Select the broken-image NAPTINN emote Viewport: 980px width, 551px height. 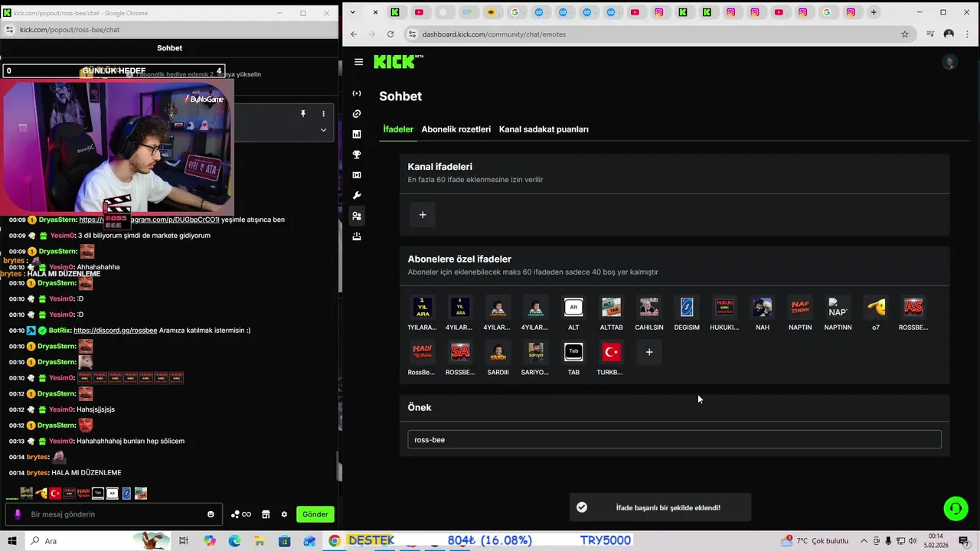pos(838,308)
